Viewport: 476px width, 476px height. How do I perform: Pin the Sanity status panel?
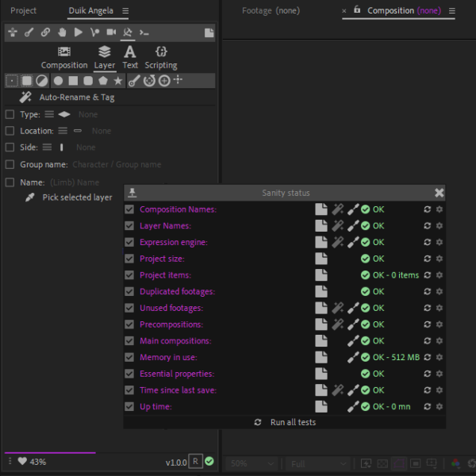pos(132,193)
